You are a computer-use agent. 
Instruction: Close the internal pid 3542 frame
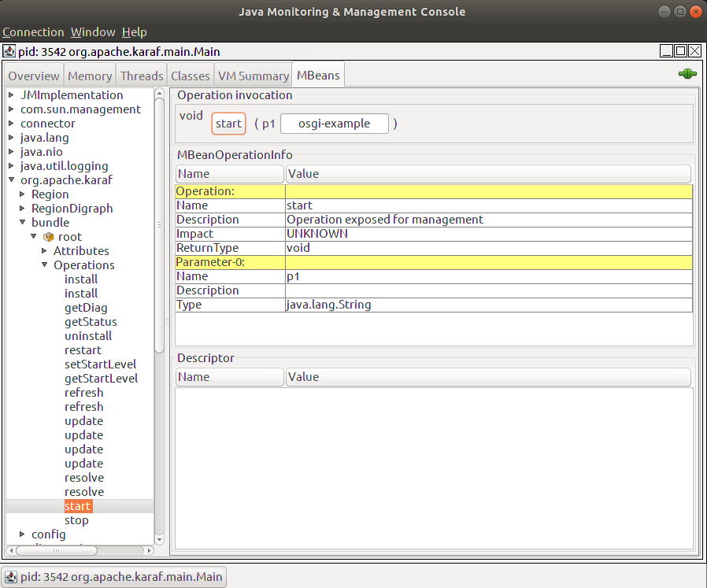pyautogui.click(x=695, y=51)
